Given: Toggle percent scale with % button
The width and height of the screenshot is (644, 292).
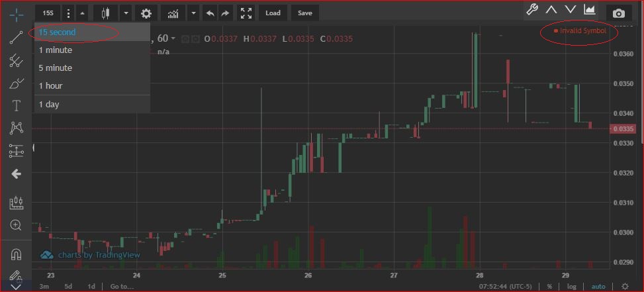Looking at the screenshot, I should 549,286.
